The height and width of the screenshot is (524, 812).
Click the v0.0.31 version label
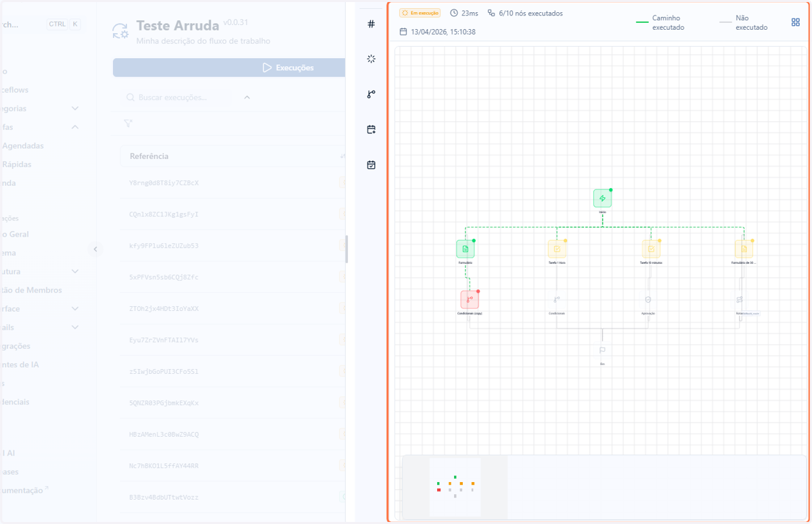(x=235, y=22)
